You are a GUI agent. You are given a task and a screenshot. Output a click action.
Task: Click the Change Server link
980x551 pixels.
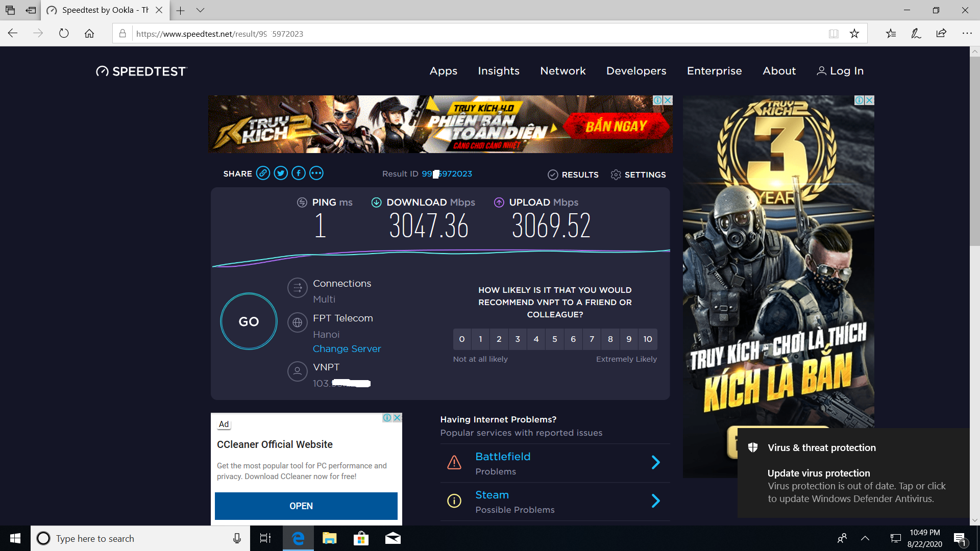click(347, 349)
